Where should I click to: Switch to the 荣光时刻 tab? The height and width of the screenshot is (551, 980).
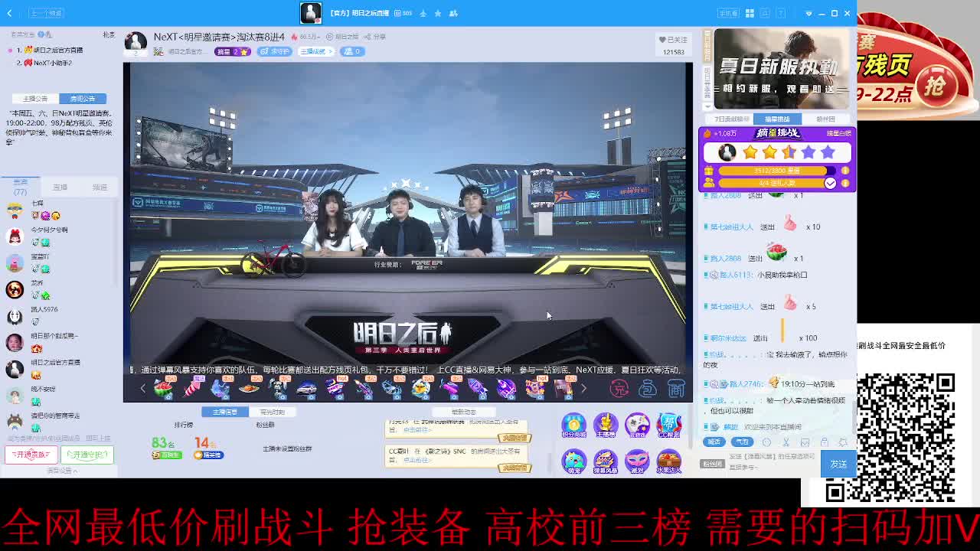point(273,411)
